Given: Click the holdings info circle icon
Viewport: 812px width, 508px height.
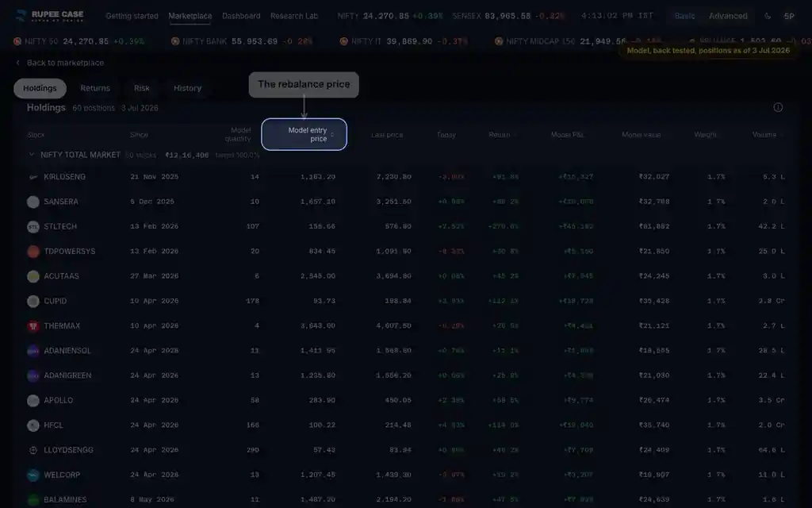Looking at the screenshot, I should 778,107.
